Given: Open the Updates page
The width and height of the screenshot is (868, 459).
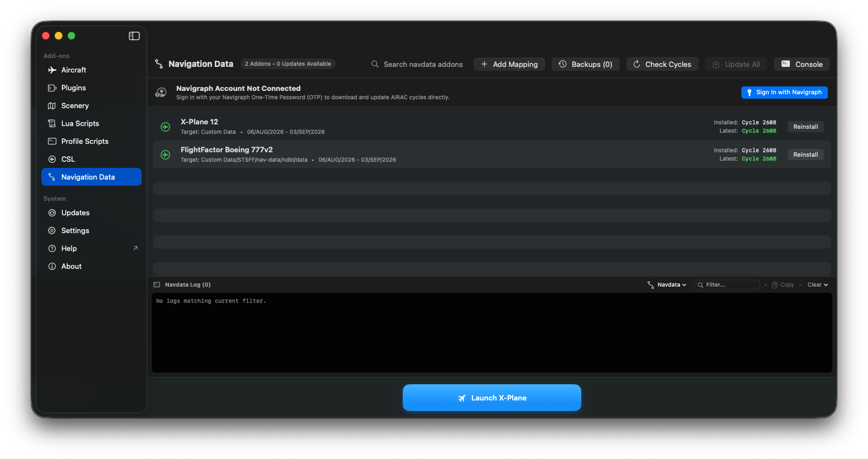Looking at the screenshot, I should (x=91, y=212).
